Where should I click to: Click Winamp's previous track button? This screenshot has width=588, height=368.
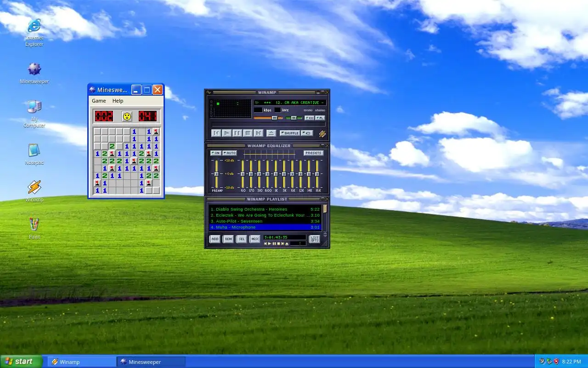216,133
